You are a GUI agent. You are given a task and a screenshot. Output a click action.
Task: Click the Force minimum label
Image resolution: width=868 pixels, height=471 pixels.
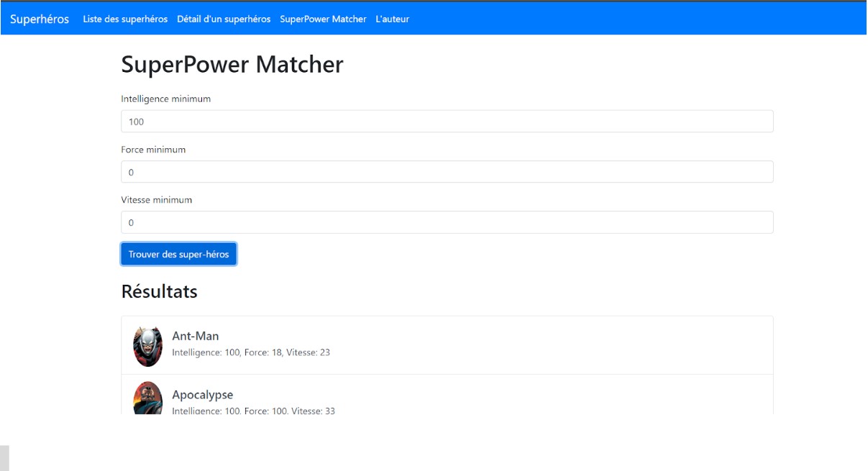point(153,150)
